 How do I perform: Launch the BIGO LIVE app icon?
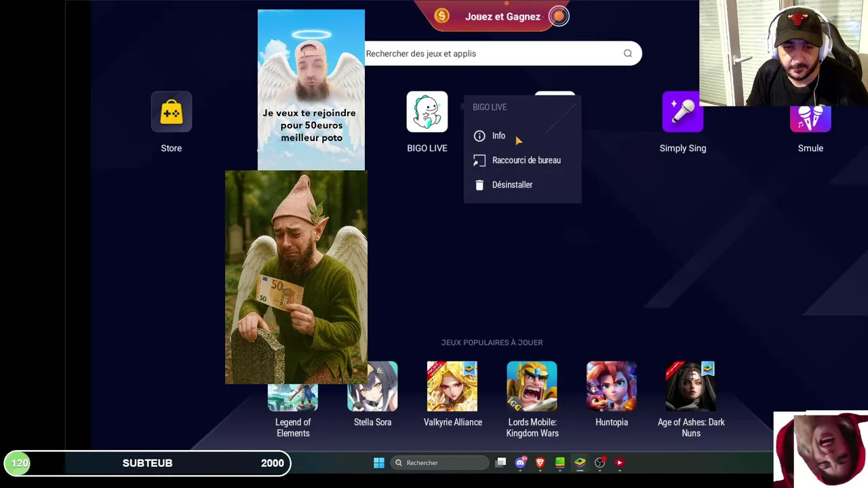427,112
